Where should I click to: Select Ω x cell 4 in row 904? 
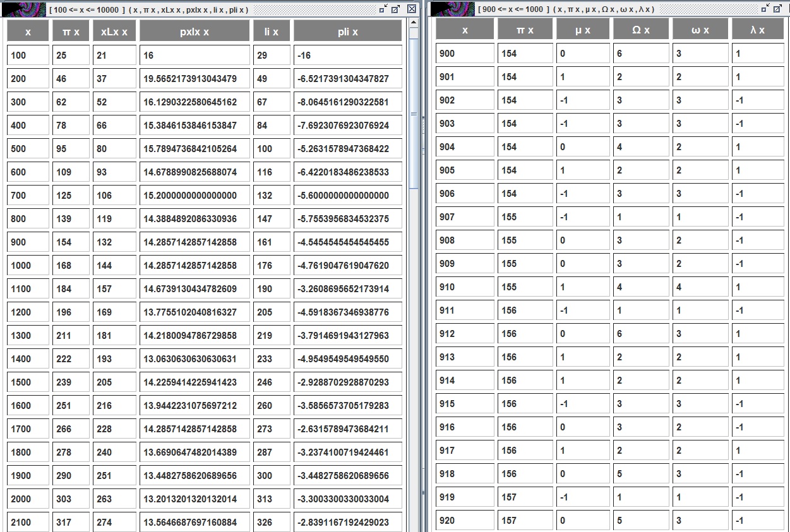[x=641, y=147]
